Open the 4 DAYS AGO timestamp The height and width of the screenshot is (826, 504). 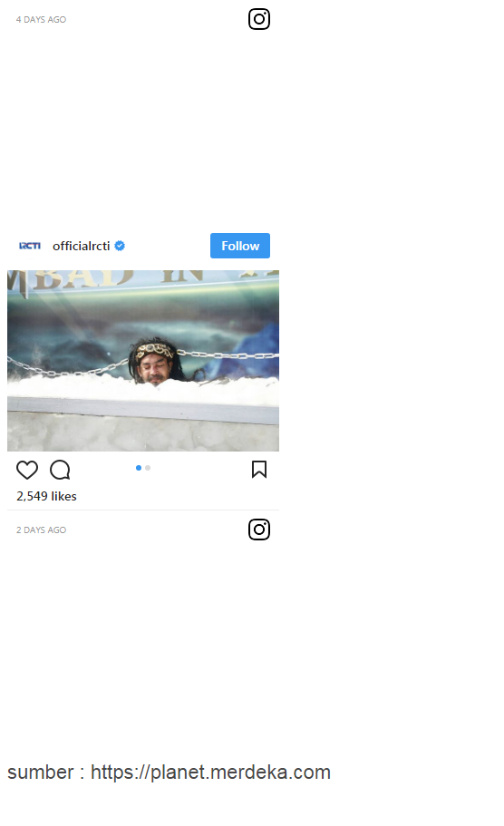(x=41, y=19)
